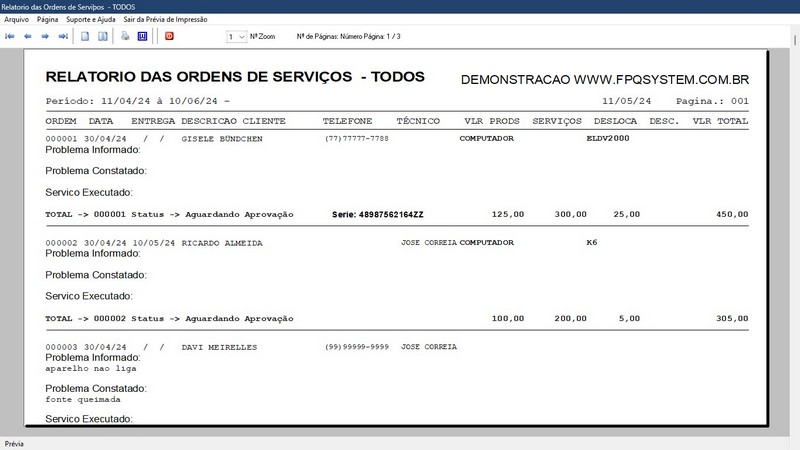The width and height of the screenshot is (800, 450).
Task: Click client name DAVI MEIRELLES
Action: pos(219,347)
